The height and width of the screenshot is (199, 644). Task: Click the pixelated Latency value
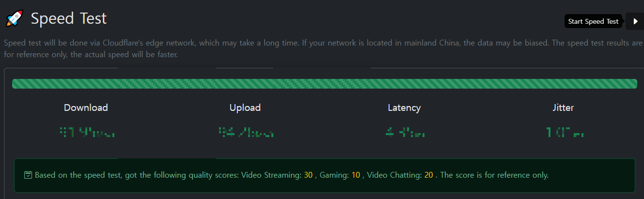coord(405,132)
